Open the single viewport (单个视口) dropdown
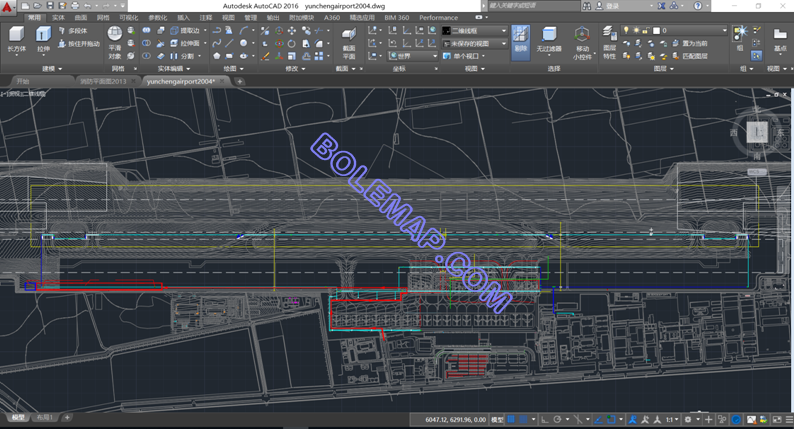Viewport: 794px width, 429px height. (463, 56)
